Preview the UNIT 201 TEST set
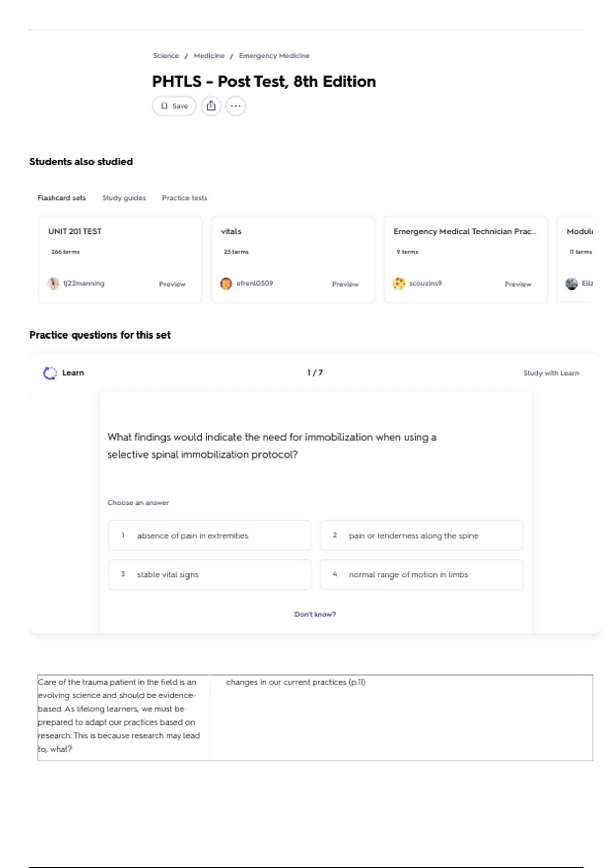Viewport: 613px width, 868px height. (x=172, y=284)
